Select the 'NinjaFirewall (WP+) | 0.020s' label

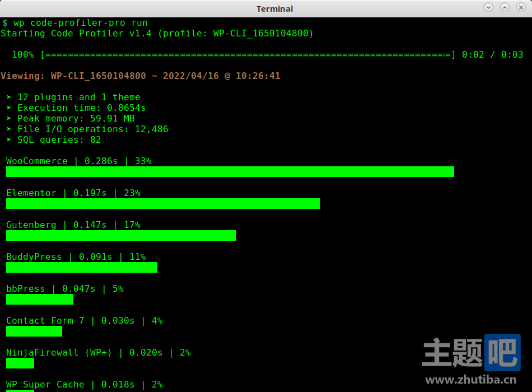(x=99, y=353)
